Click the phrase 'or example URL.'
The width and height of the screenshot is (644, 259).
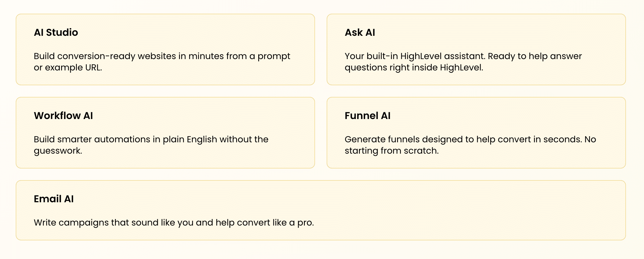68,68
